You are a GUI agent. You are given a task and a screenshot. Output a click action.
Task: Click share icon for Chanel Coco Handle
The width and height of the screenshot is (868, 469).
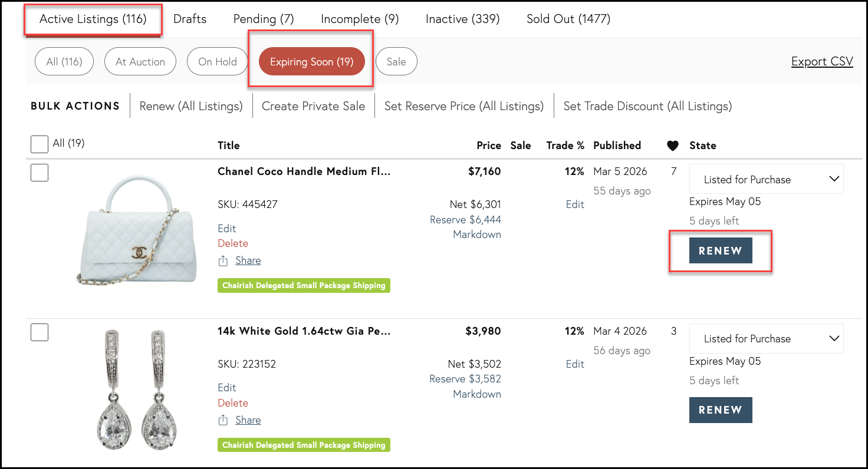point(223,260)
